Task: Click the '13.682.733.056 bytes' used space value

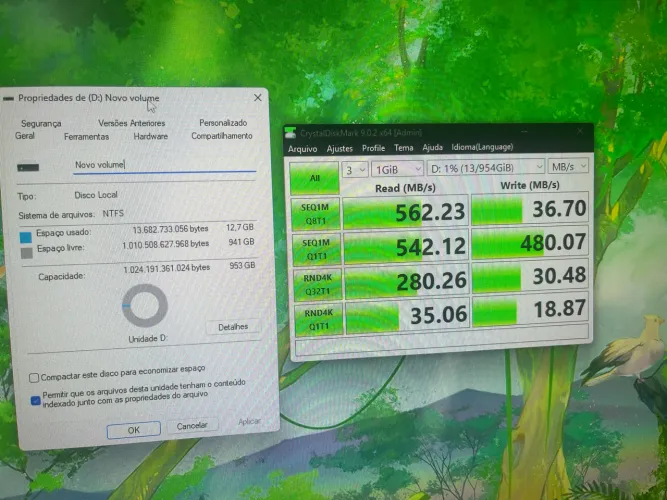Action: click(x=171, y=229)
